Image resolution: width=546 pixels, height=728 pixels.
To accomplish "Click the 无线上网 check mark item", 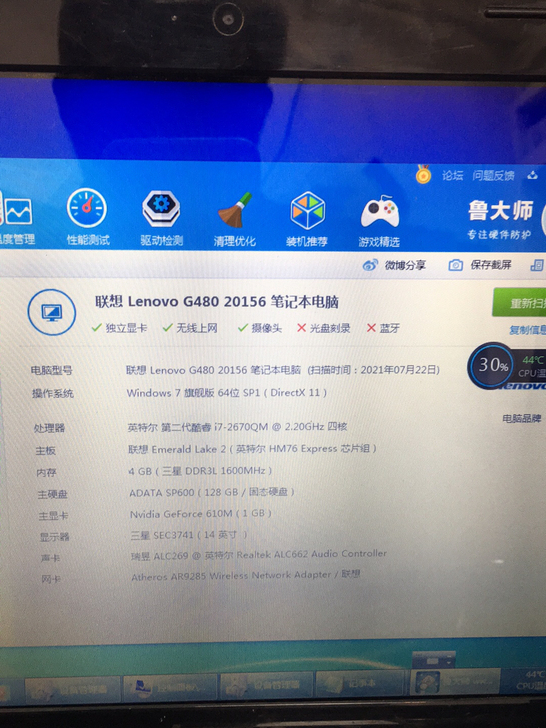I will click(190, 328).
